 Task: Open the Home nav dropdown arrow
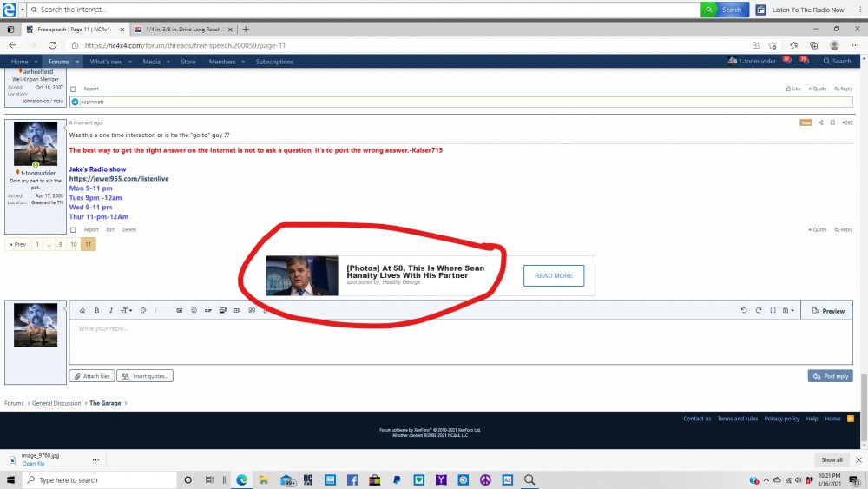pos(36,62)
